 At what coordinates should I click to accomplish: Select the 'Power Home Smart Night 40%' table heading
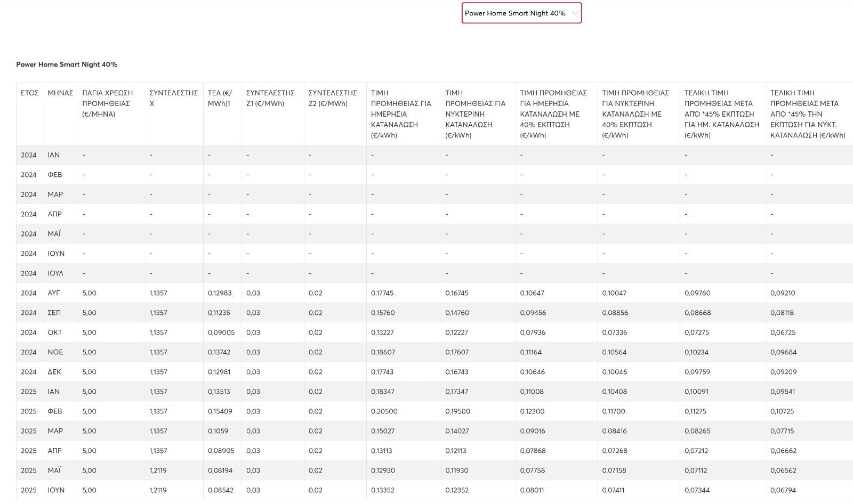[67, 64]
